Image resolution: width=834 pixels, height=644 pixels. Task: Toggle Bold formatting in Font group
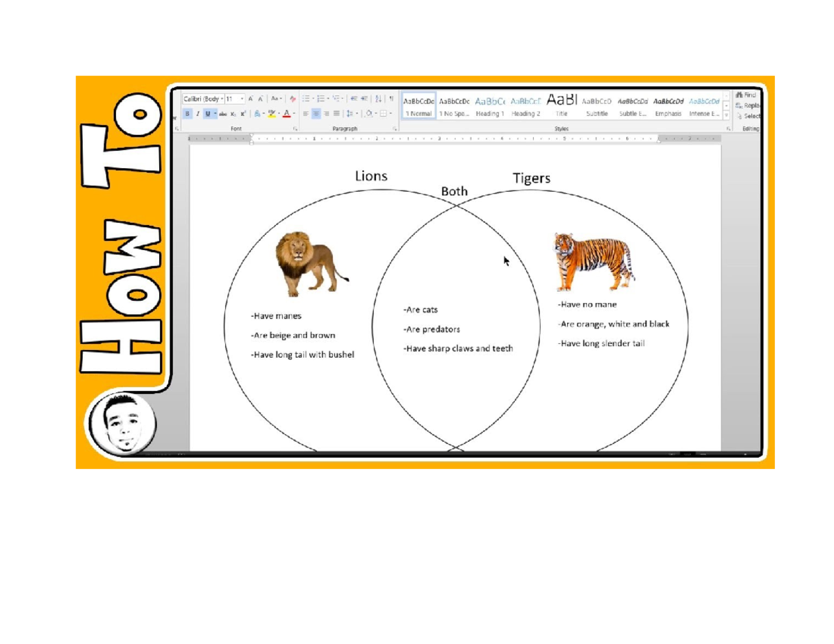(x=188, y=113)
